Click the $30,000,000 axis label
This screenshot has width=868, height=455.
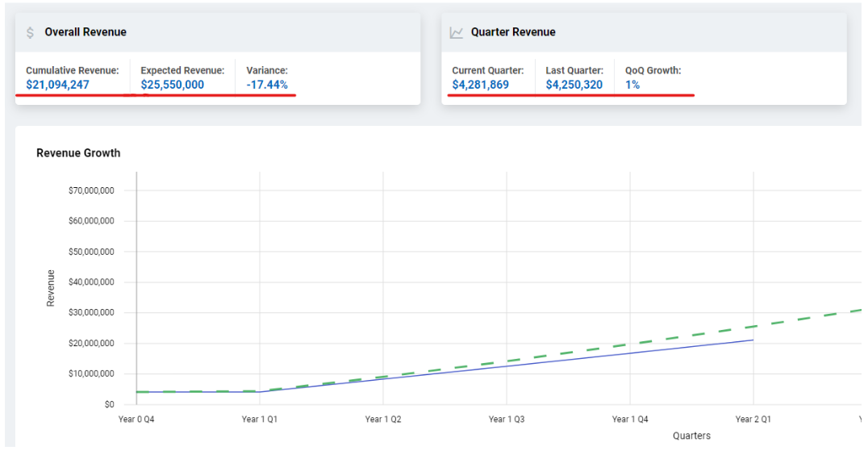pos(91,313)
